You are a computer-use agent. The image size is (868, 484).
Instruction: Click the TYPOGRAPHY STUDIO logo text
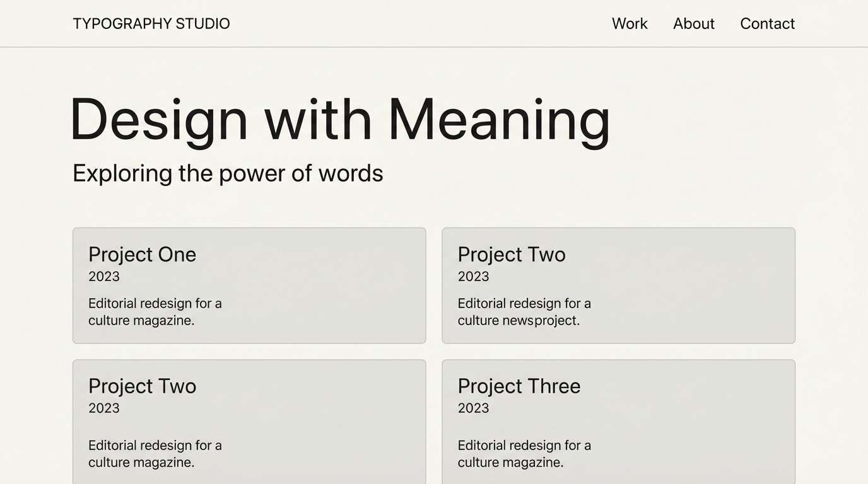tap(151, 24)
